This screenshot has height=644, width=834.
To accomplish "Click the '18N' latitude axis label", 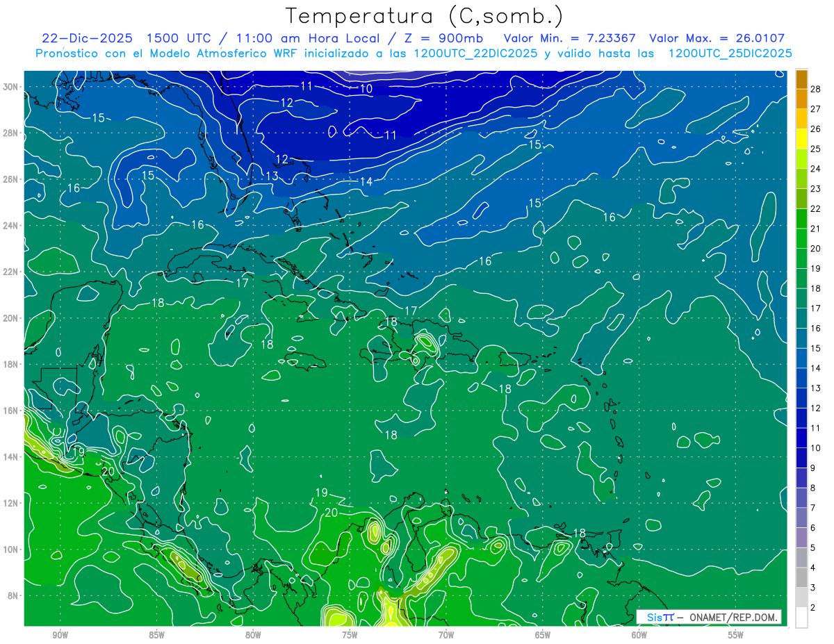I will pyautogui.click(x=11, y=364).
